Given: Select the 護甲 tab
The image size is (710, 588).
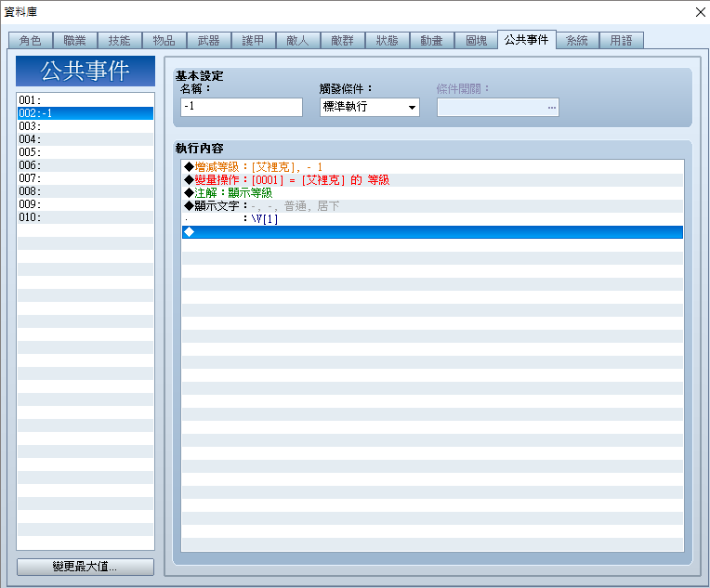Looking at the screenshot, I should click(x=253, y=40).
